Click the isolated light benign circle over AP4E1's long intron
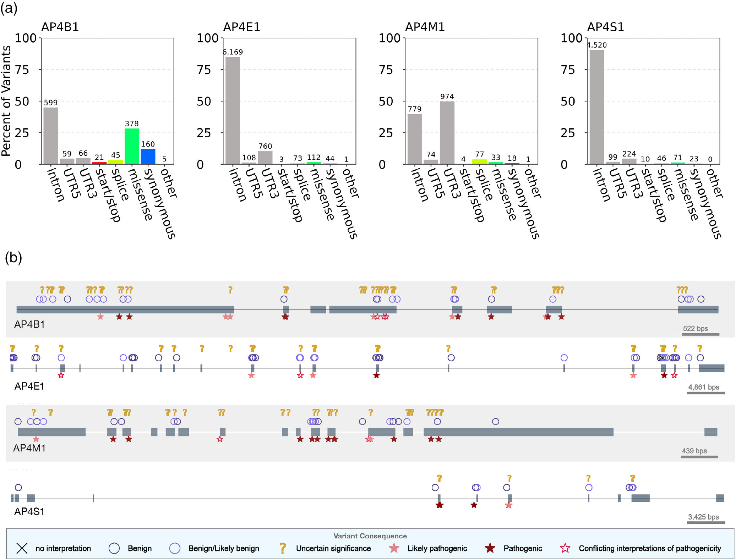 click(564, 357)
